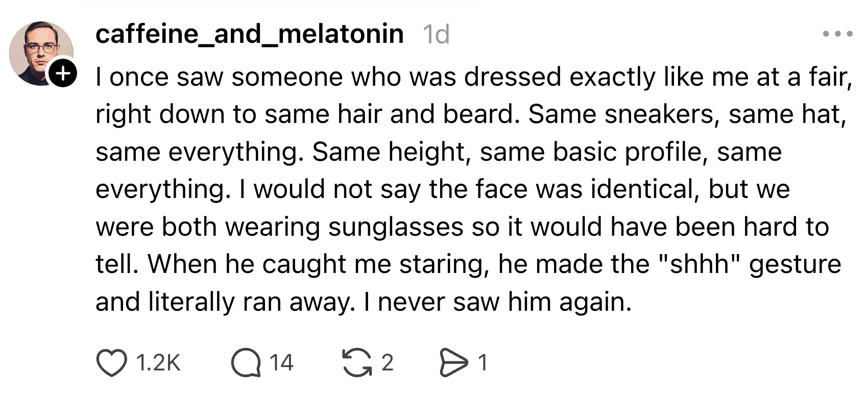The width and height of the screenshot is (868, 399).
Task: Open the post via the 1d timestamp
Action: tap(436, 35)
